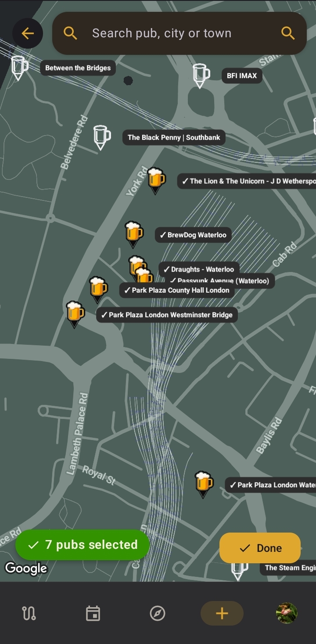Open the routes tab in bottom bar
Viewport: 316px width, 644px height.
click(29, 613)
